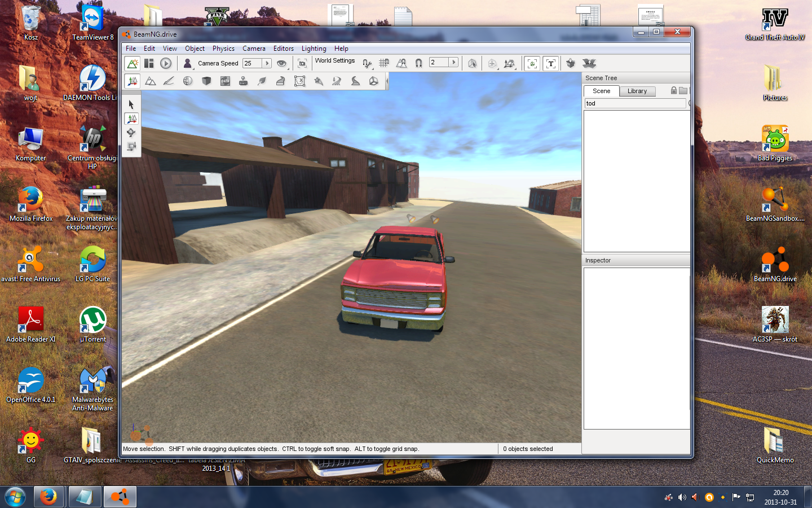The height and width of the screenshot is (508, 812).
Task: Select the Decal Road Editor icon
Action: [355, 81]
